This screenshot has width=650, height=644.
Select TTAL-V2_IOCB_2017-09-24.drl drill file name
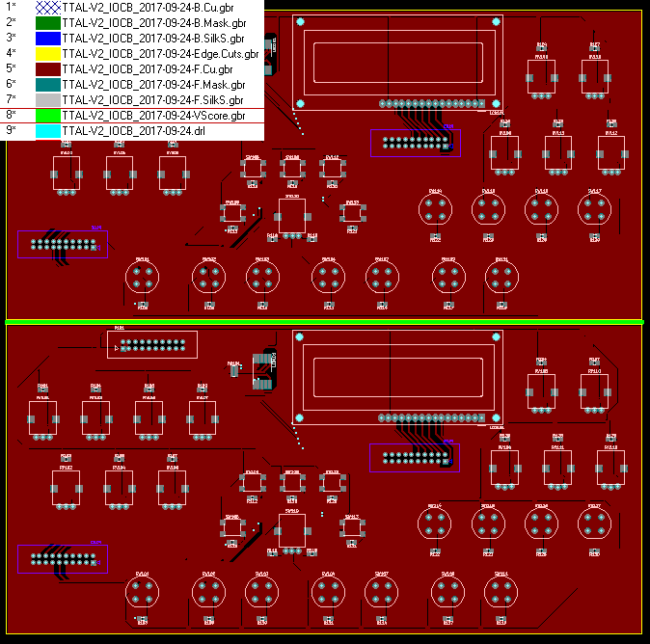click(133, 131)
